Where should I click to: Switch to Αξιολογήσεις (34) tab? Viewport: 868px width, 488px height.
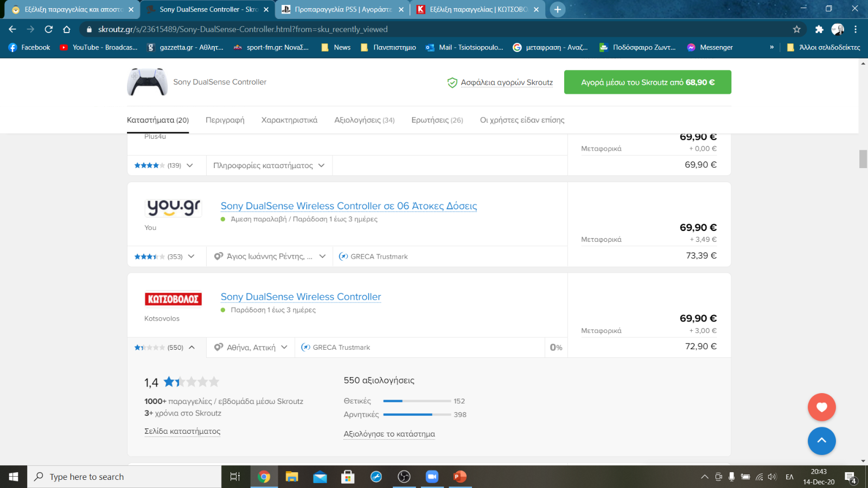[364, 120]
